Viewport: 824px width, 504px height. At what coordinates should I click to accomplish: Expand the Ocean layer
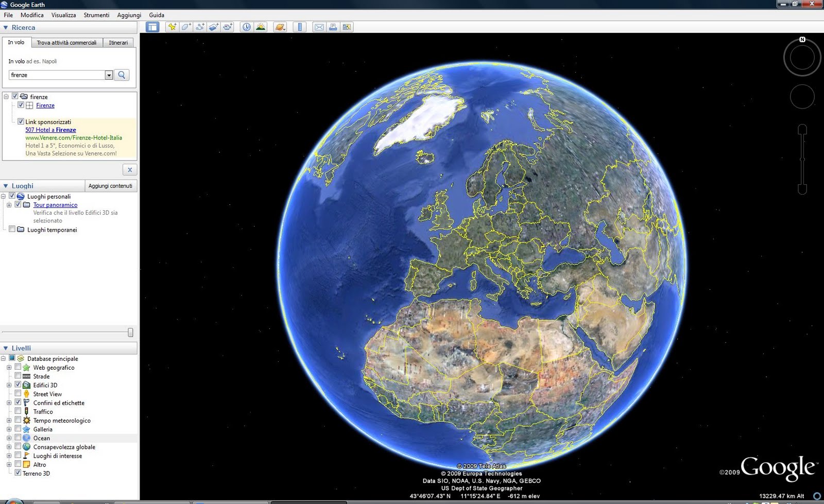[9, 438]
